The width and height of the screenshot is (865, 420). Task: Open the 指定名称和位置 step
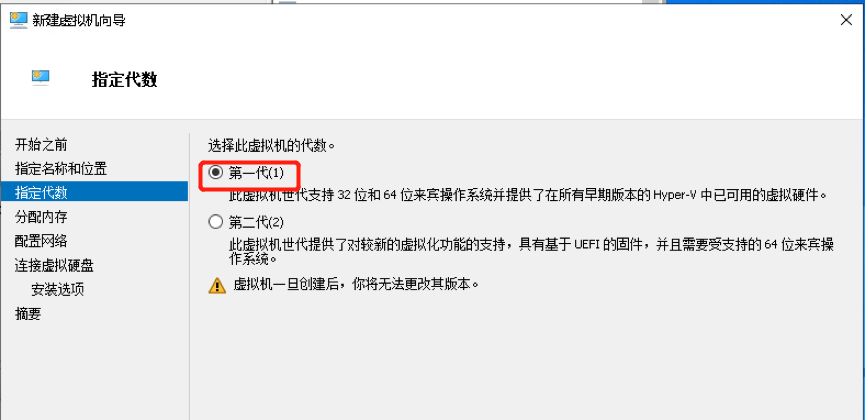tap(61, 169)
